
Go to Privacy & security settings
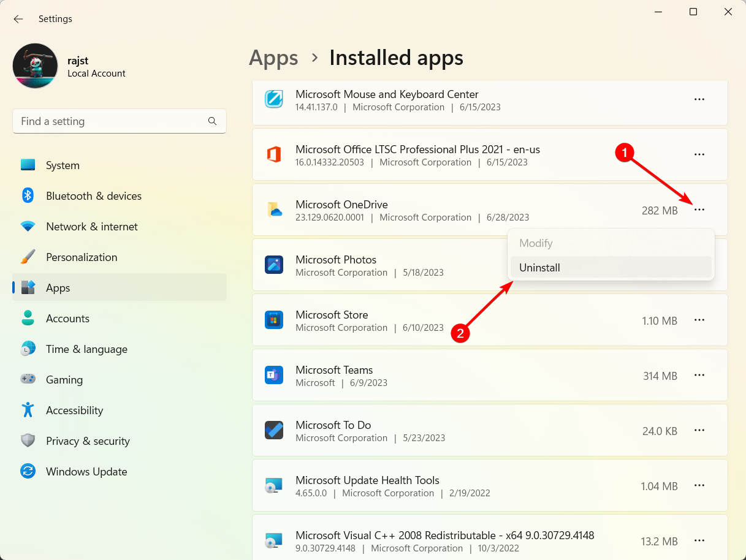(x=88, y=441)
